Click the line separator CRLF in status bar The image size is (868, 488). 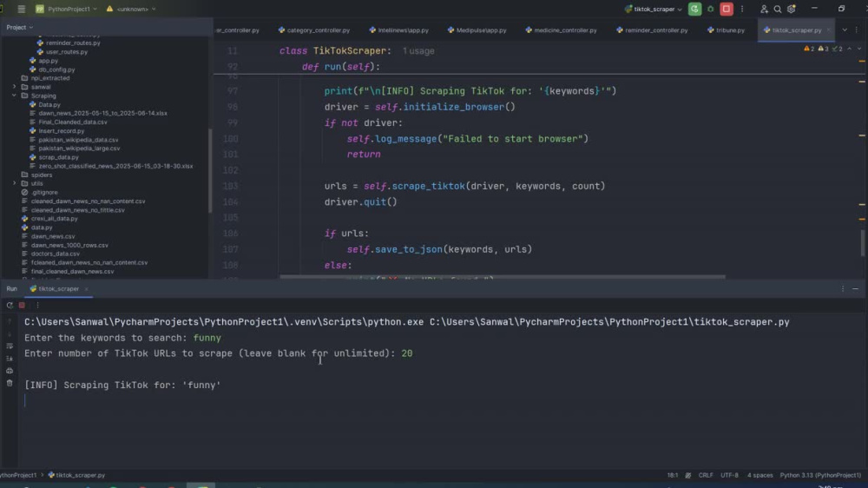coord(705,475)
